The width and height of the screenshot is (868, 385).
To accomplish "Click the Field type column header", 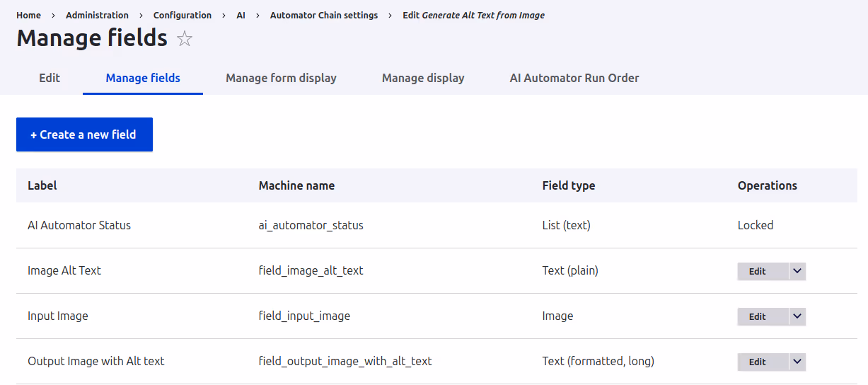I will tap(569, 185).
